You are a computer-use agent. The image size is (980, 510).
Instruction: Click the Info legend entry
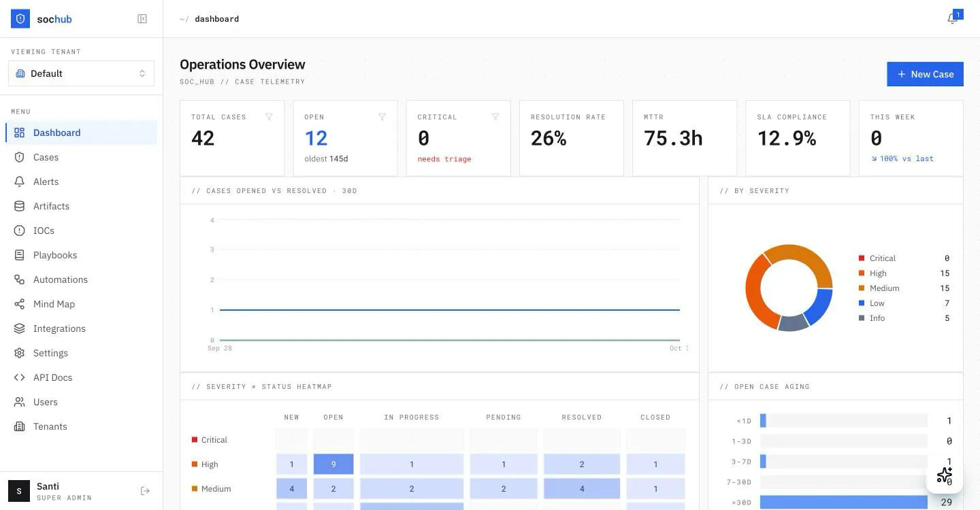[x=904, y=318]
